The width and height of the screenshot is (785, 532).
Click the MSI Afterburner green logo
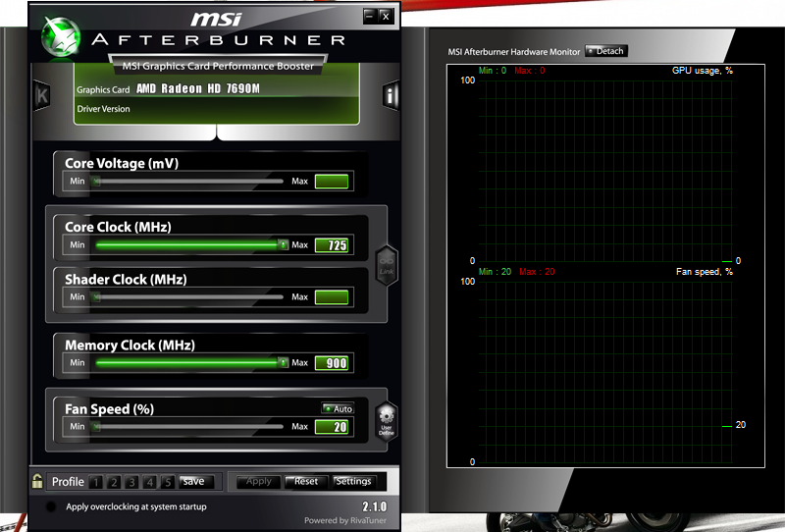(61, 36)
